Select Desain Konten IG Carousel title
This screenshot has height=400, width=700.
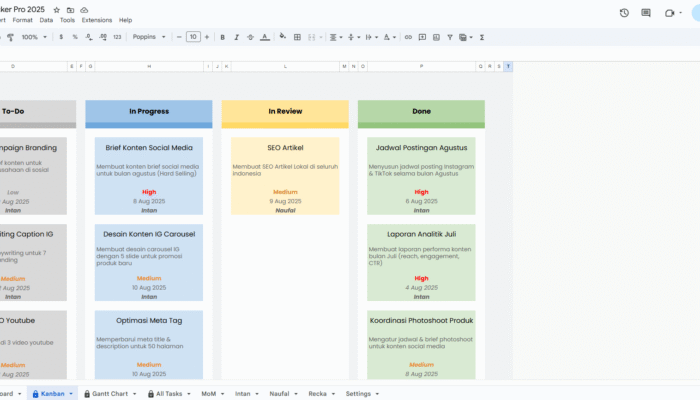click(x=149, y=234)
